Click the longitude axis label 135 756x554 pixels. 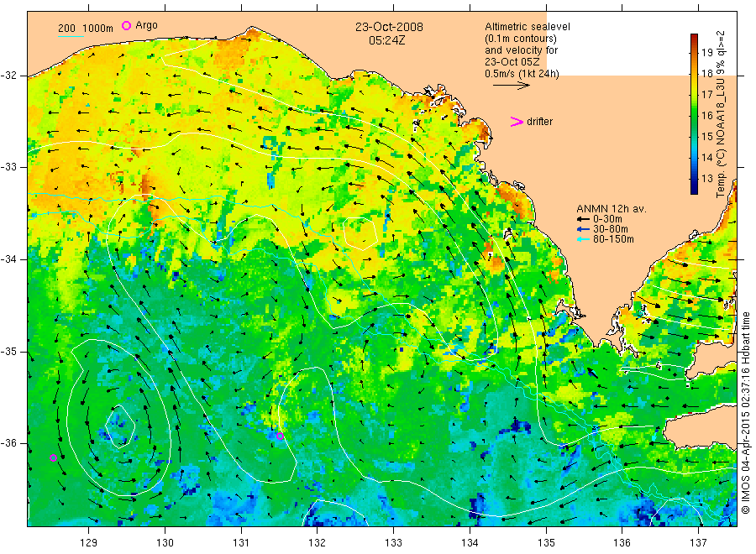tap(546, 543)
